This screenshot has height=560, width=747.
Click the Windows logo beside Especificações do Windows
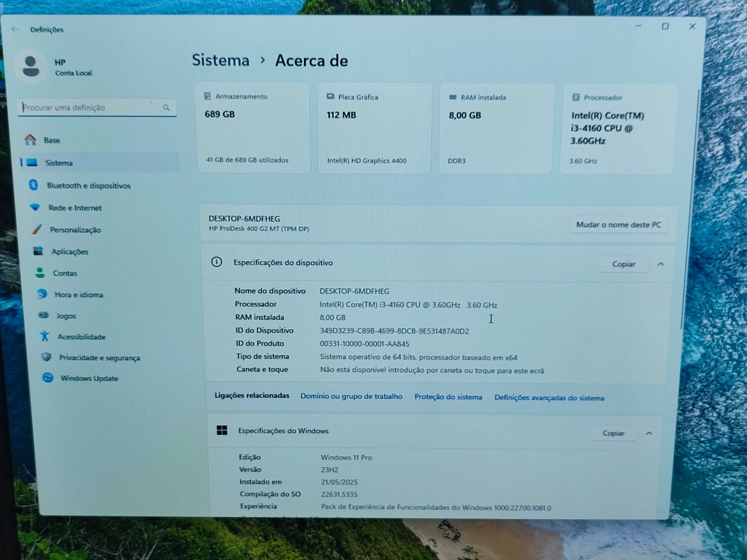[x=222, y=430]
